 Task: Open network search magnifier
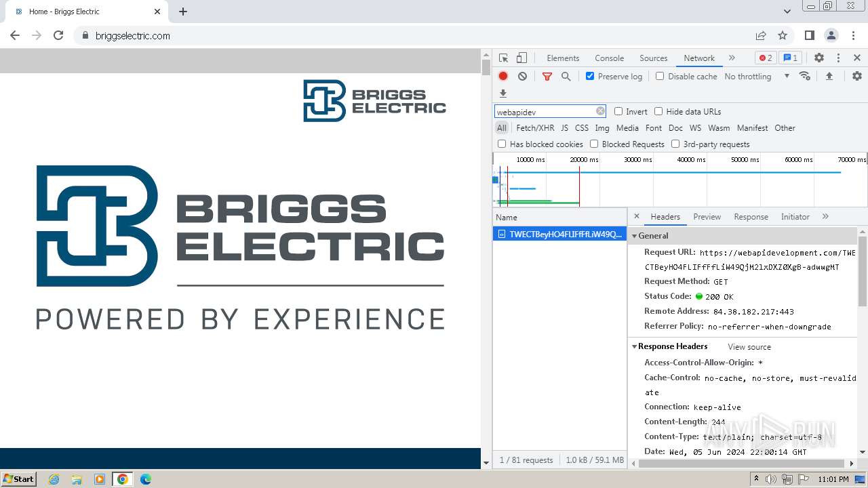coord(566,77)
